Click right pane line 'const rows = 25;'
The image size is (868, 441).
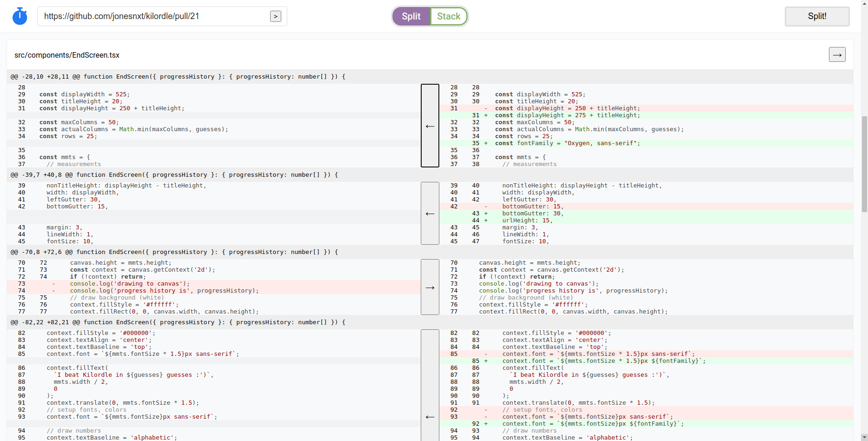coord(646,136)
